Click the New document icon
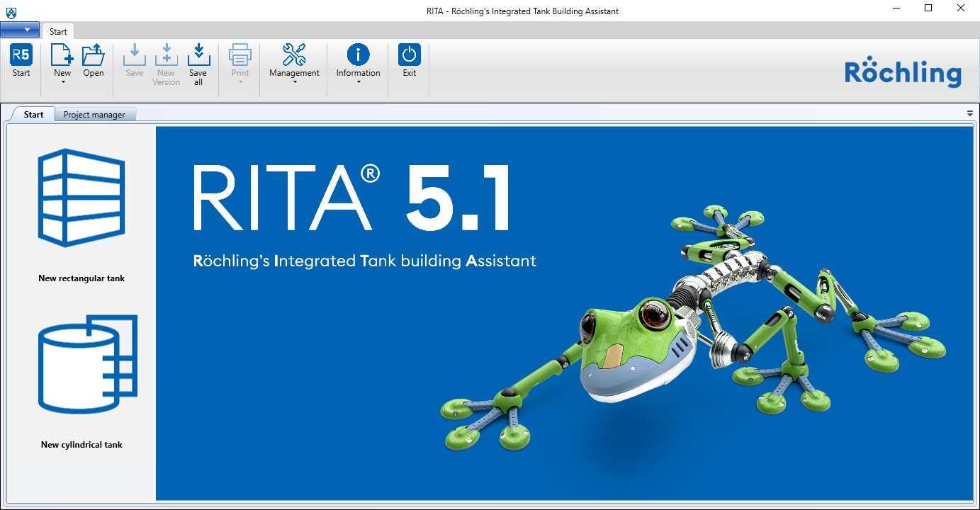Viewport: 980px width, 510px height. (x=62, y=55)
